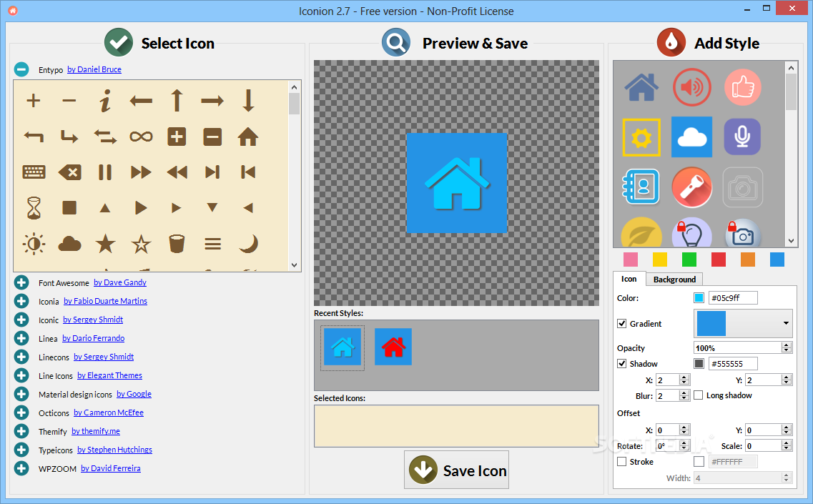The image size is (813, 504).
Task: Increase the Rotate value with stepper
Action: 684,443
